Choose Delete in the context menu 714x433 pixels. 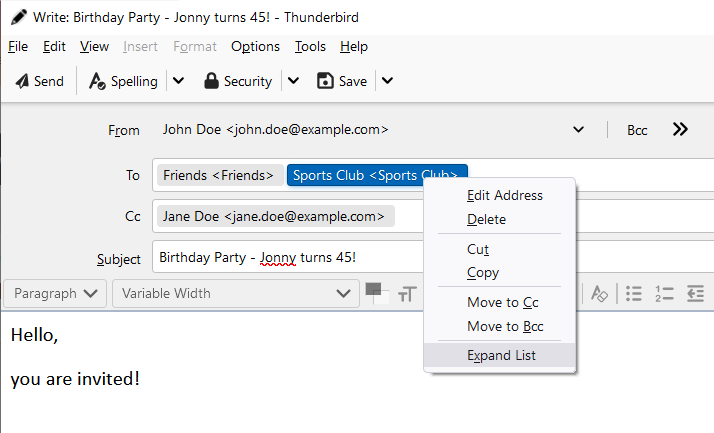click(500, 219)
